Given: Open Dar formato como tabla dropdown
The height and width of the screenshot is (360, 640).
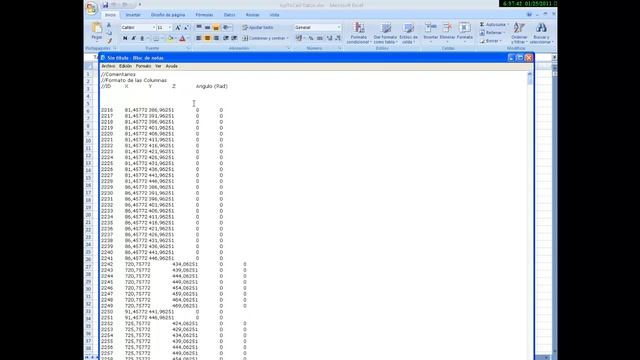Looking at the screenshot, I should (x=385, y=33).
